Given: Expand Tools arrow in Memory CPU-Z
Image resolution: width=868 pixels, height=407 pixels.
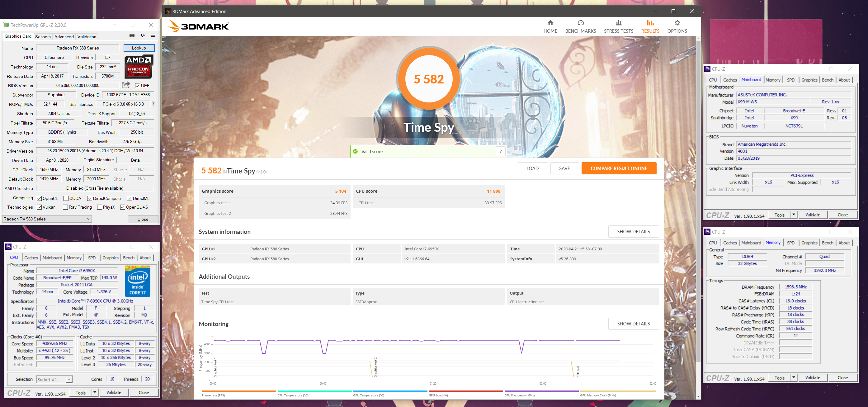Looking at the screenshot, I should pyautogui.click(x=794, y=377).
